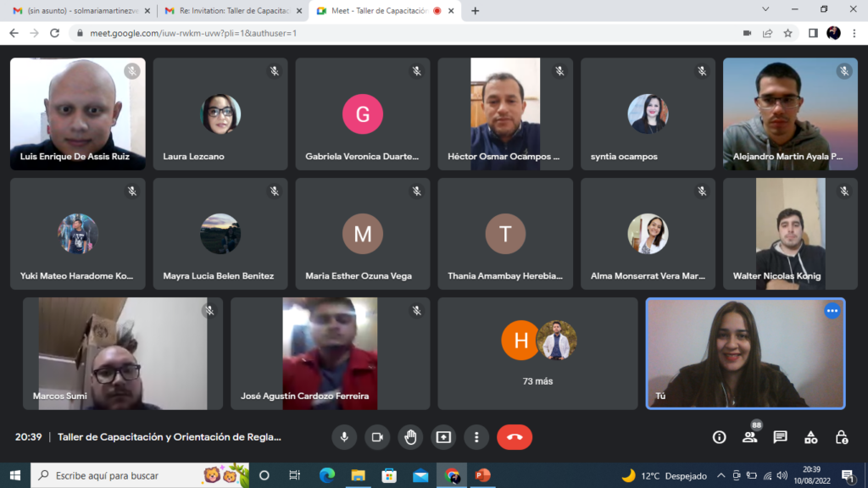
Task: Open the activities panel
Action: 810,437
